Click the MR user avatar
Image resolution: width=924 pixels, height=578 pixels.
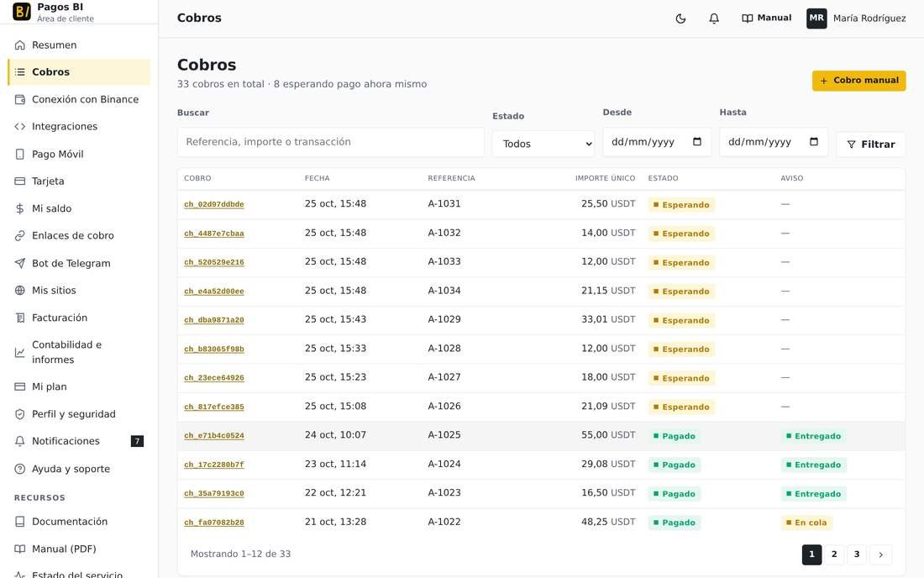pyautogui.click(x=816, y=18)
